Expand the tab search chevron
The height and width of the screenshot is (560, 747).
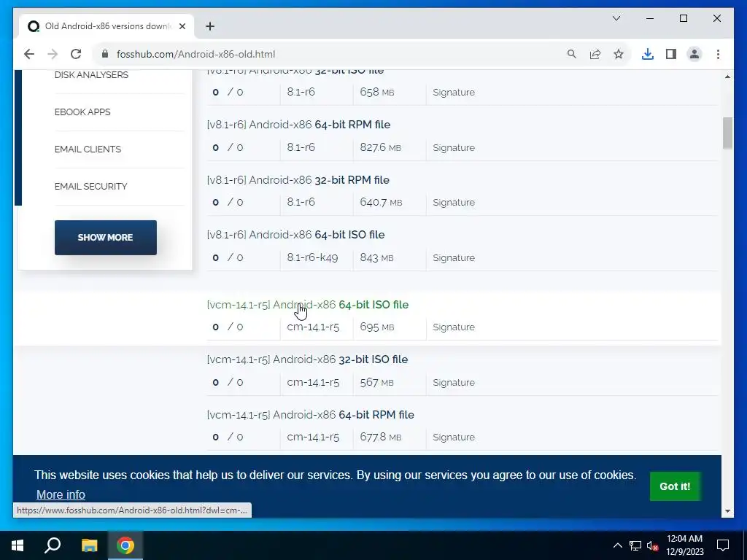coord(616,18)
